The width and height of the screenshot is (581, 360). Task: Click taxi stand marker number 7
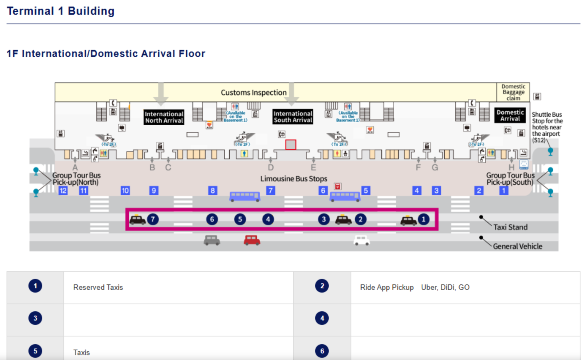pyautogui.click(x=153, y=219)
